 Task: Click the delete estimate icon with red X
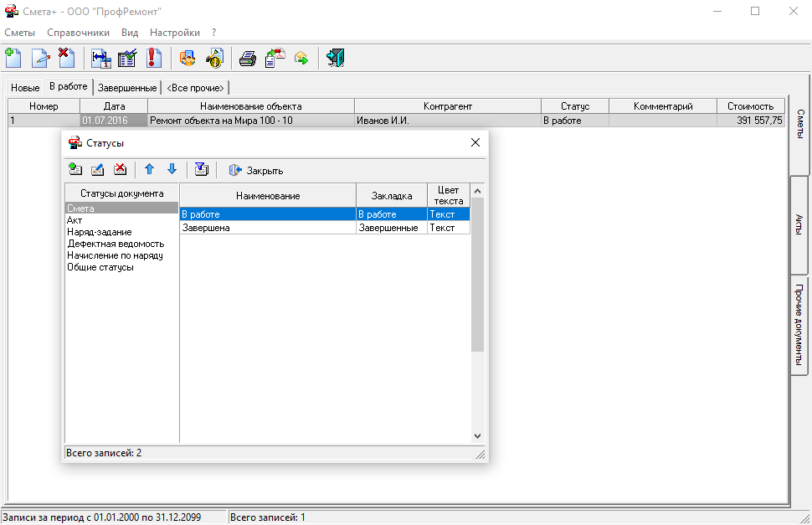pos(66,58)
